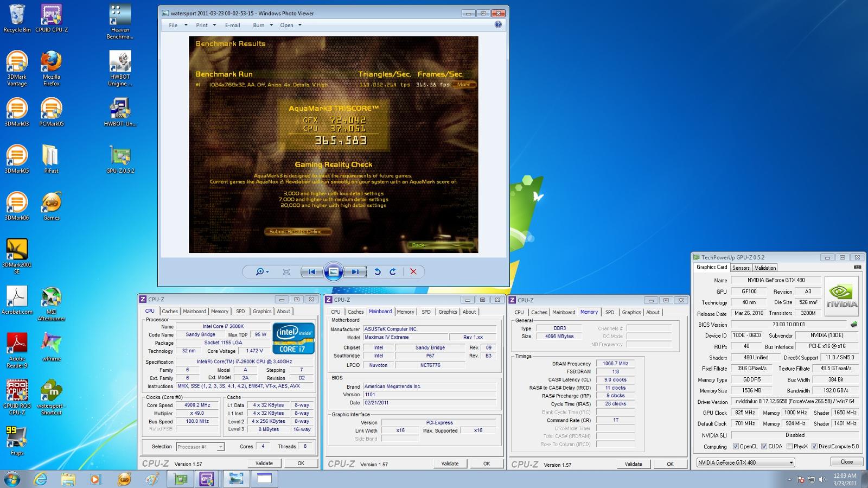Open the GPU selector dropdown in GPU-Z

coord(746,462)
